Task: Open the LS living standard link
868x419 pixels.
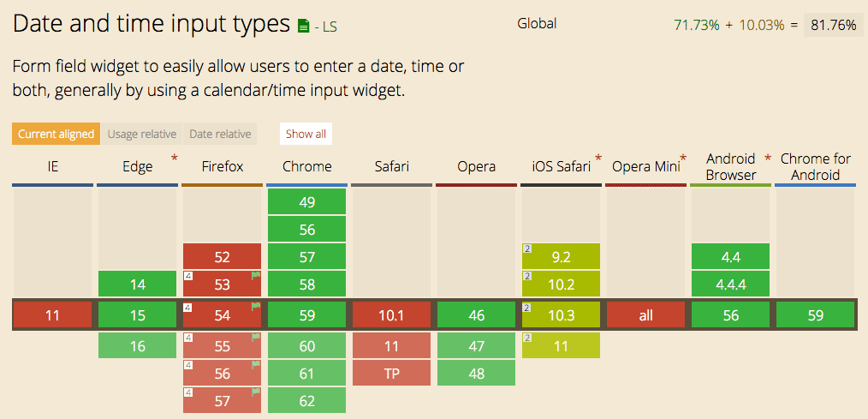Action: click(330, 27)
